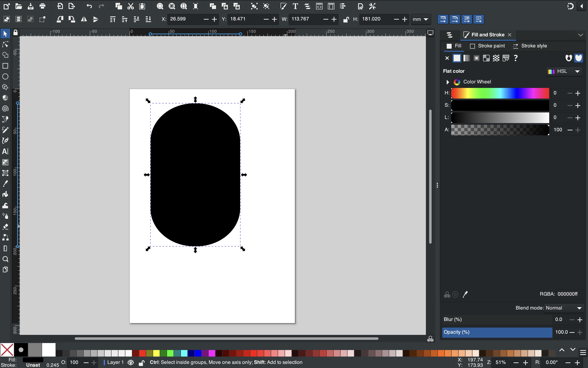
Task: Pick color with panel eyedropper
Action: 465,294
